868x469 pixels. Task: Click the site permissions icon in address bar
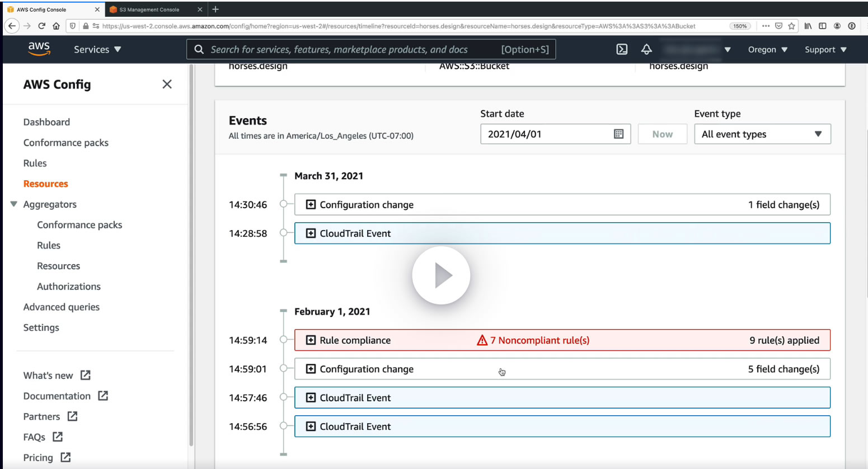96,26
